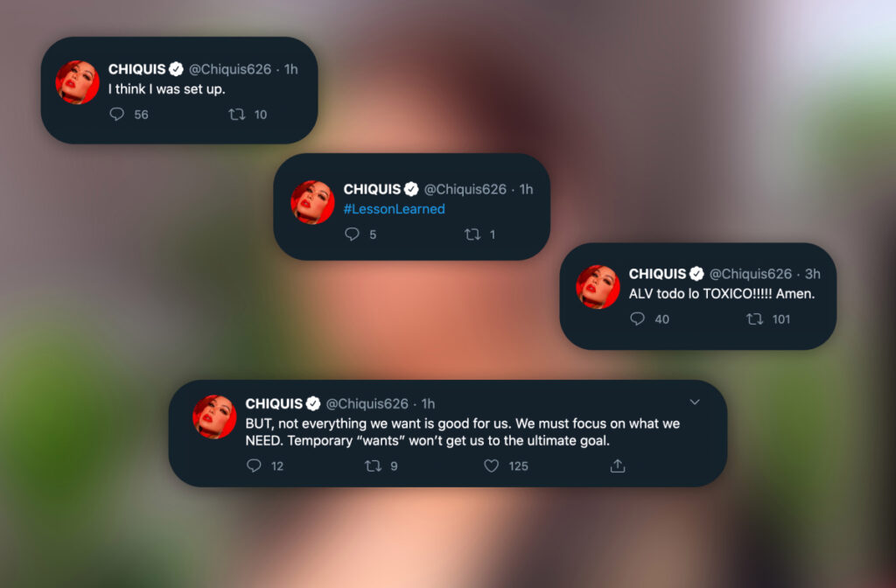Click retweet icon on "I think I was set up" tweet
Viewport: 896px width, 588px height.
click(236, 115)
